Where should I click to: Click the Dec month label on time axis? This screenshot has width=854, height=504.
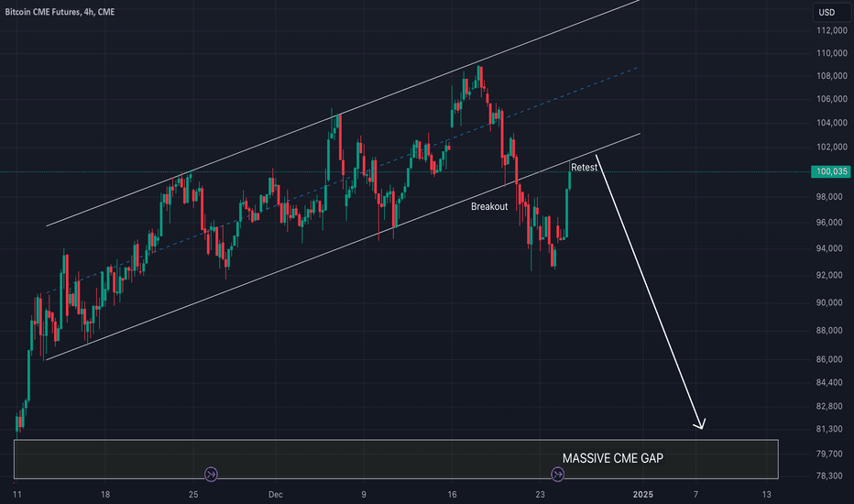pyautogui.click(x=276, y=495)
